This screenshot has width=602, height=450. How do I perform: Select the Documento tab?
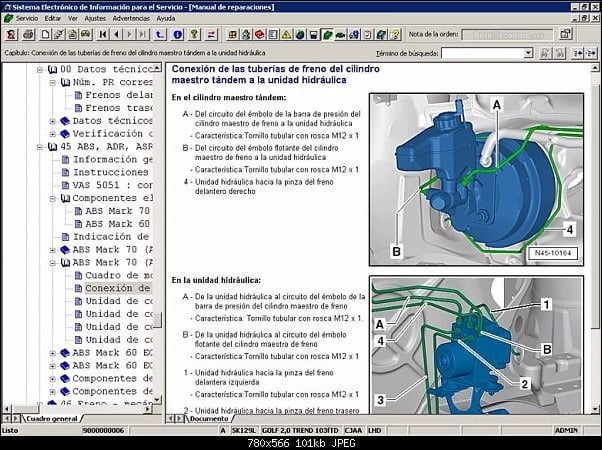coord(209,419)
